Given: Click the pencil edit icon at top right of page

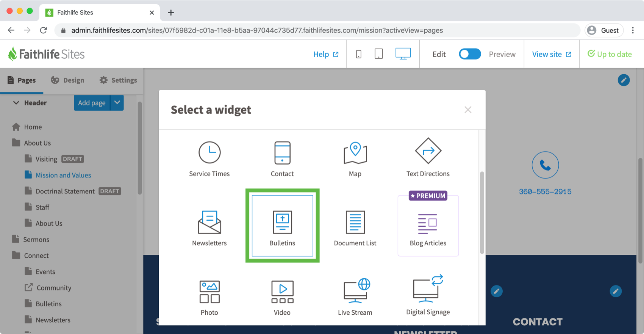Looking at the screenshot, I should click(x=624, y=80).
